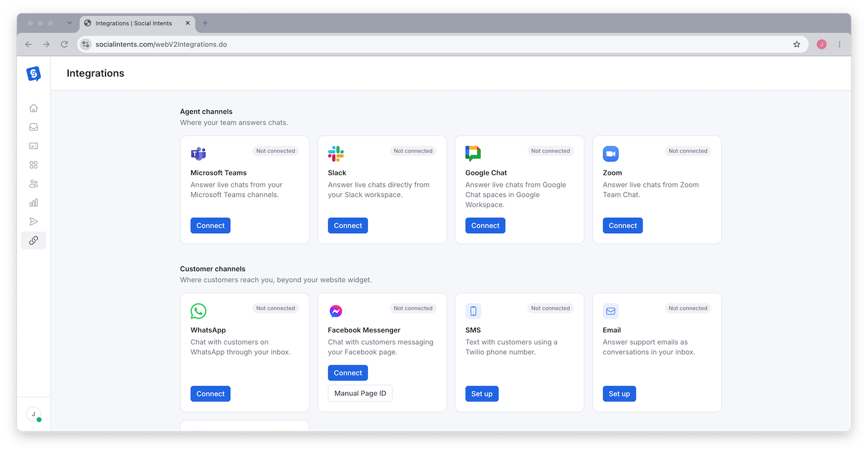This screenshot has width=868, height=452.
Task: Open the Inbox icon in sidebar
Action: [34, 127]
